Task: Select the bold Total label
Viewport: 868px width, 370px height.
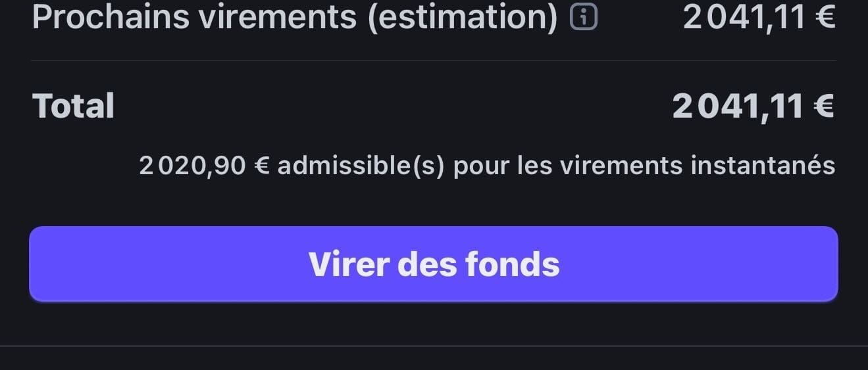Action: tap(73, 106)
